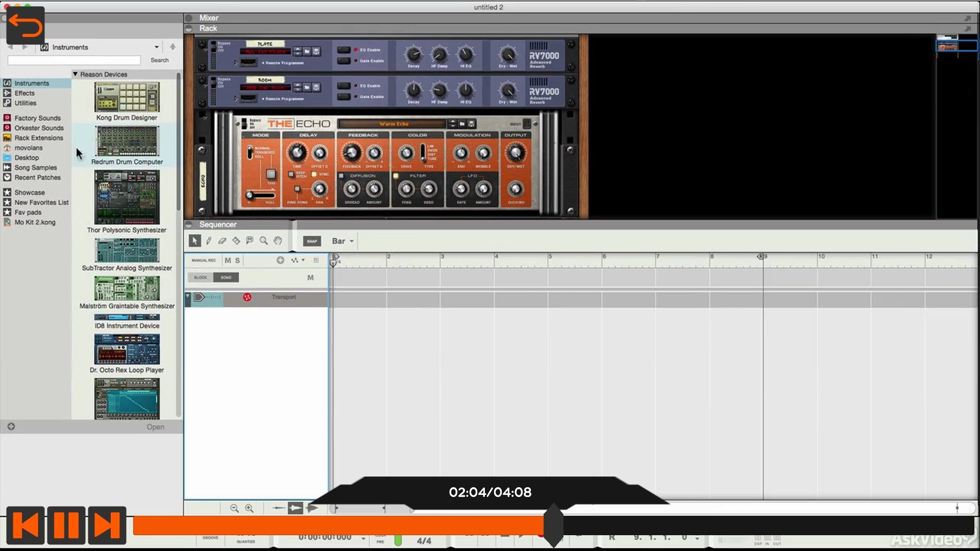Toggle MANUAL REC mode

[x=204, y=260]
